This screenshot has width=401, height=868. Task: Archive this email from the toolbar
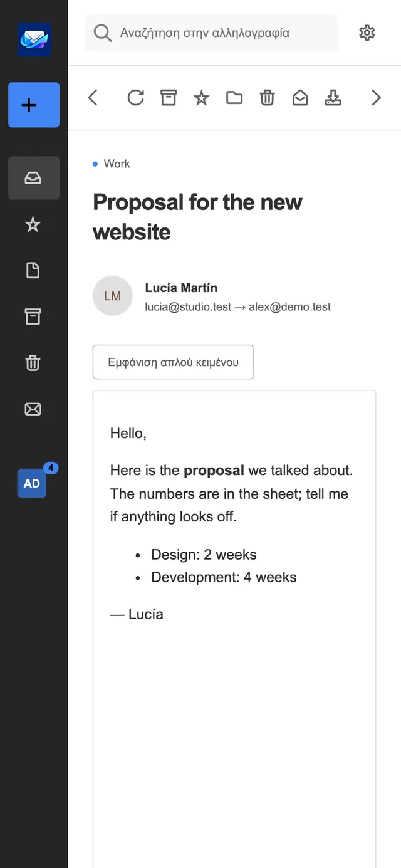[x=169, y=98]
